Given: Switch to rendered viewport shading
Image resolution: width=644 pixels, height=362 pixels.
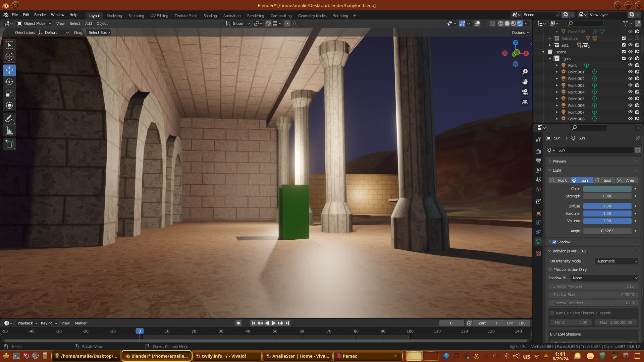Looking at the screenshot, I should click(x=520, y=23).
